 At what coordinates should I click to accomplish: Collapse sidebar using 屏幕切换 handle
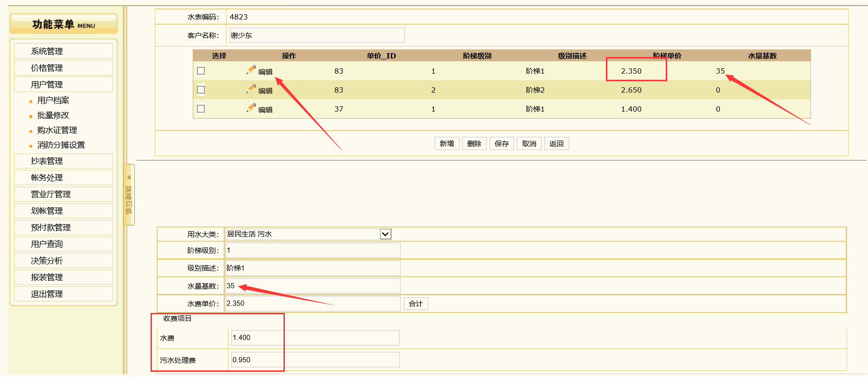[129, 194]
